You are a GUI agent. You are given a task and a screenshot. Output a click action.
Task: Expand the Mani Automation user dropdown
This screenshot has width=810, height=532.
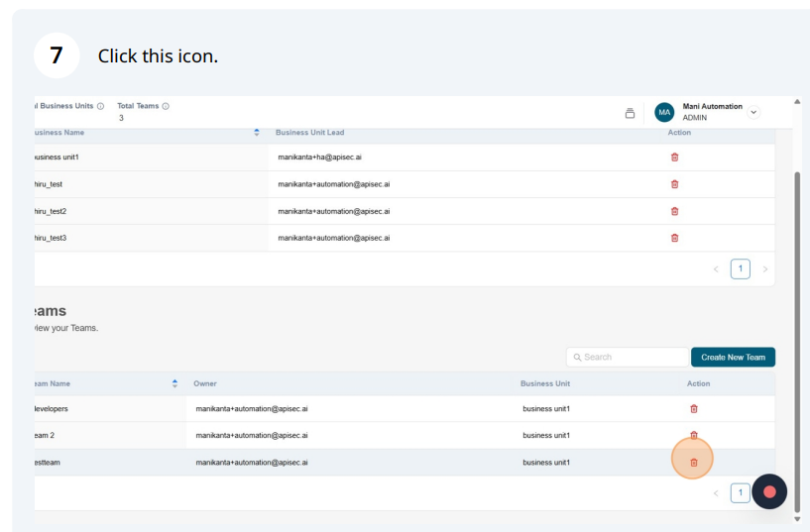[x=753, y=113]
